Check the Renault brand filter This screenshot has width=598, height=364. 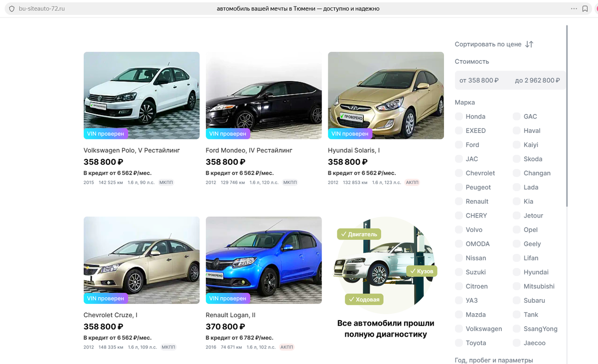[x=458, y=202]
